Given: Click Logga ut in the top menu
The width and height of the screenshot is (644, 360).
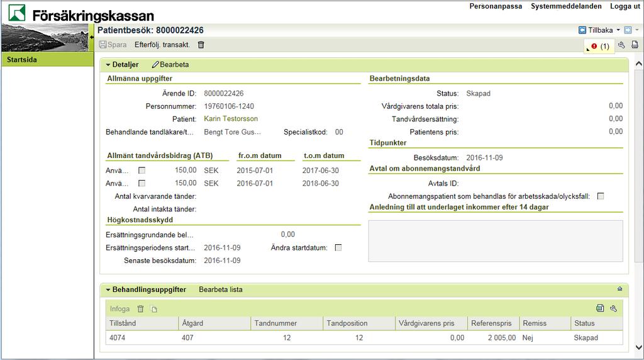Looking at the screenshot, I should coord(625,6).
